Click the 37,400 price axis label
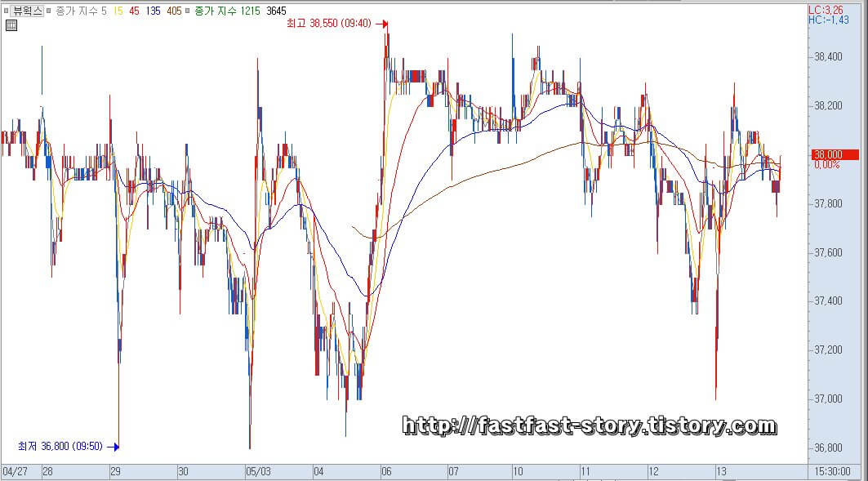 click(x=828, y=301)
